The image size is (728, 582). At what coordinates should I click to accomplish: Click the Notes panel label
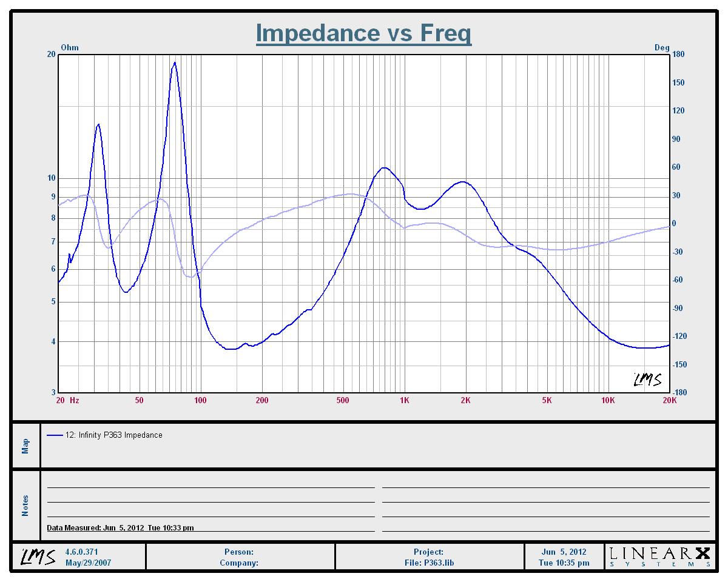(25, 506)
